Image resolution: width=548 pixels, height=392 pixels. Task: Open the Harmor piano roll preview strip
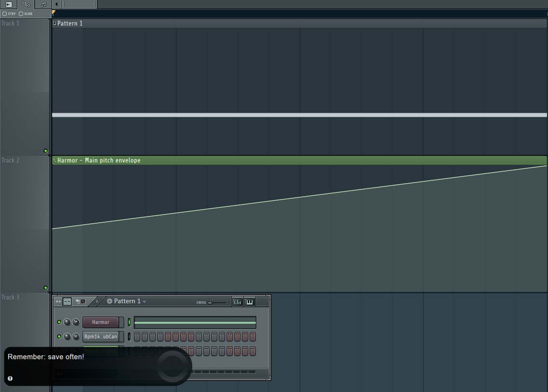195,323
